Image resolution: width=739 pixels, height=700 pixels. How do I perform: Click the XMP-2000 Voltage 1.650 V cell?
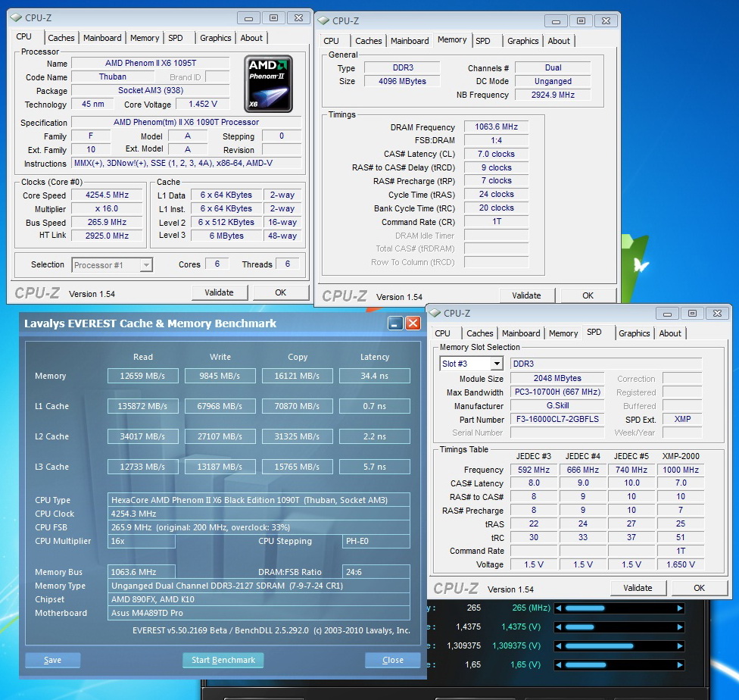point(681,564)
